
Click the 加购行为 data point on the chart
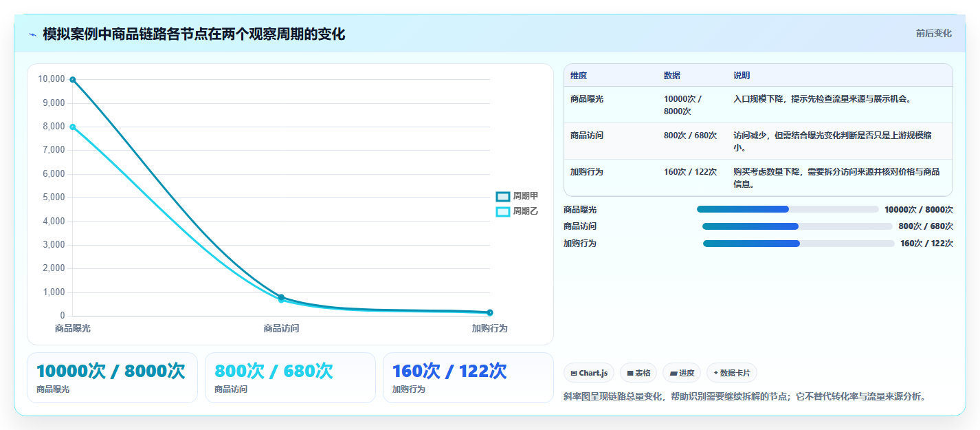[x=489, y=312]
